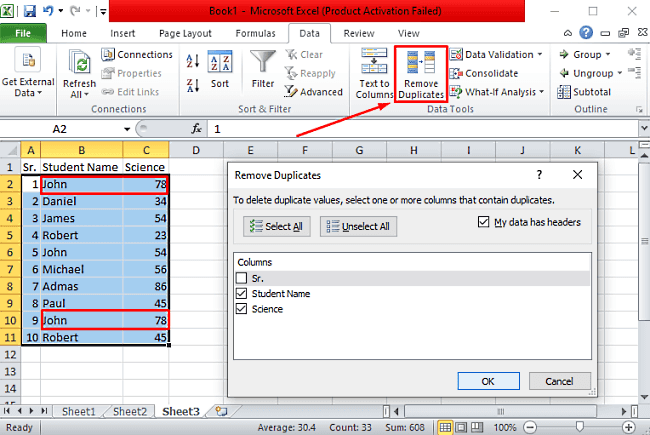This screenshot has height=435, width=650.
Task: Switch to Normal view in status bar
Action: tap(445, 427)
